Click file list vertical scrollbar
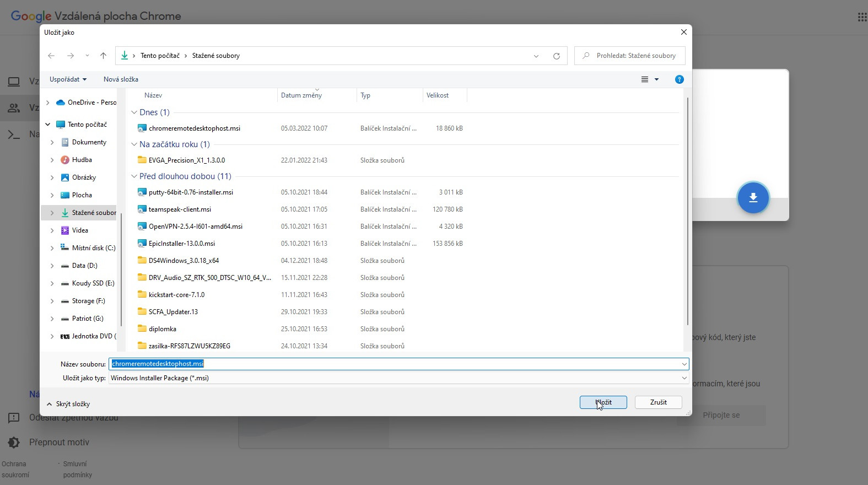The image size is (868, 485). click(x=687, y=212)
